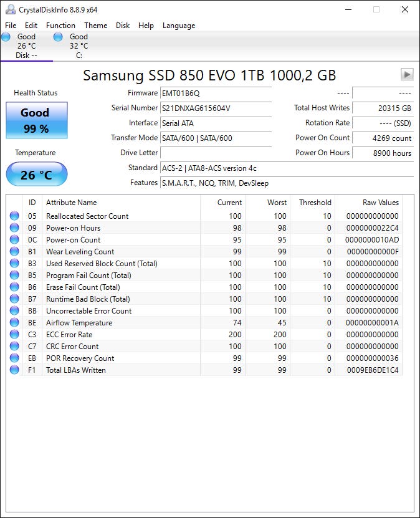Click the status orb for CRC Error Count
This screenshot has height=518, width=420.
pyautogui.click(x=14, y=346)
